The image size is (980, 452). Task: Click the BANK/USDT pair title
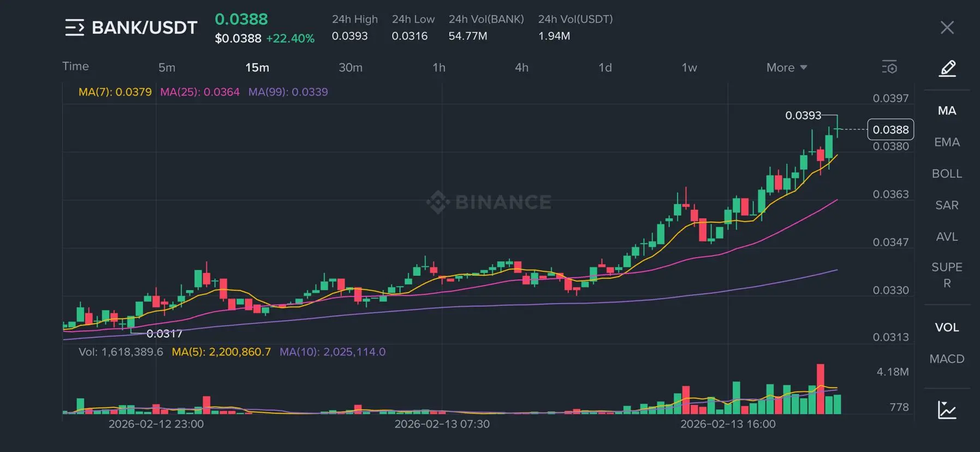(144, 27)
